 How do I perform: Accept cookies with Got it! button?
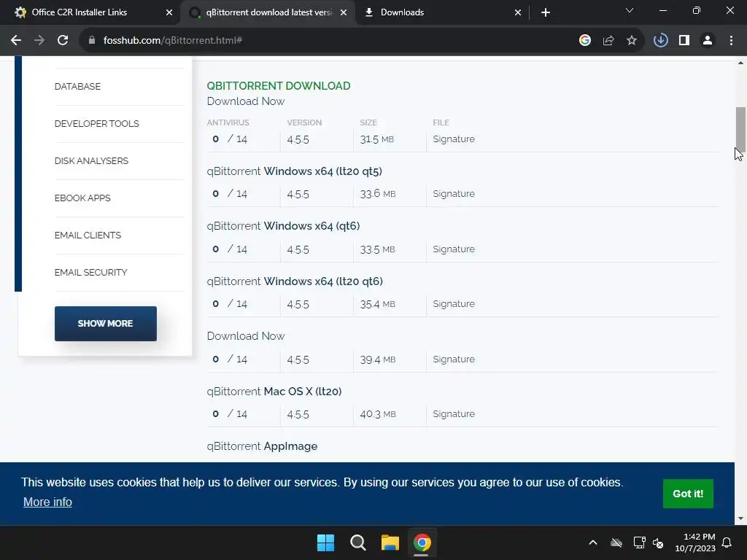[x=688, y=494]
